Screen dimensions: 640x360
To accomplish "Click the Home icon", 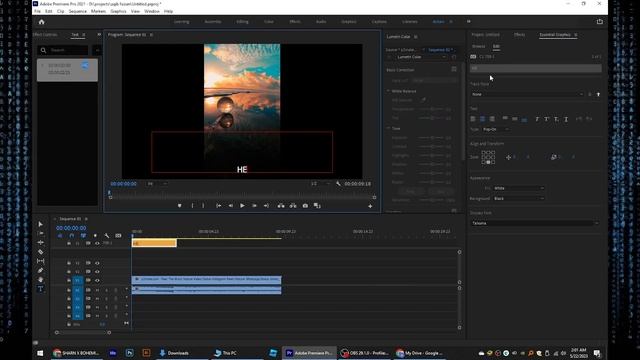I will [41, 22].
